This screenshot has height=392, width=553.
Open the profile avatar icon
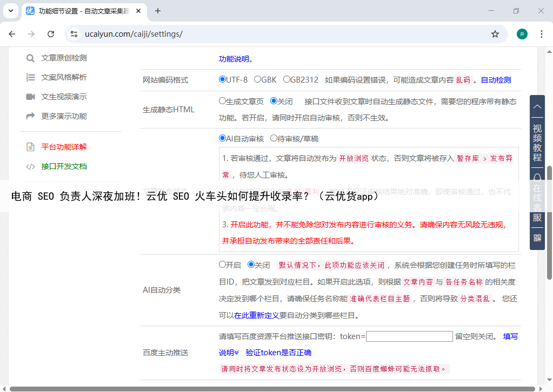pos(522,34)
